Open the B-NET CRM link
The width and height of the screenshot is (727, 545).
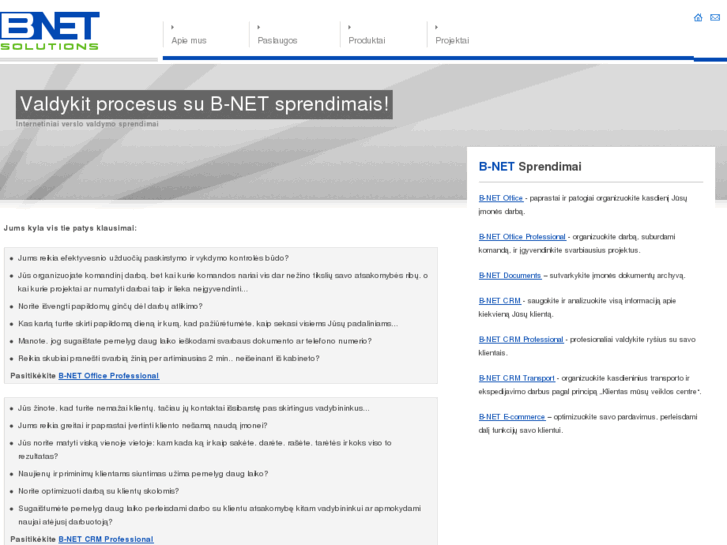(499, 301)
